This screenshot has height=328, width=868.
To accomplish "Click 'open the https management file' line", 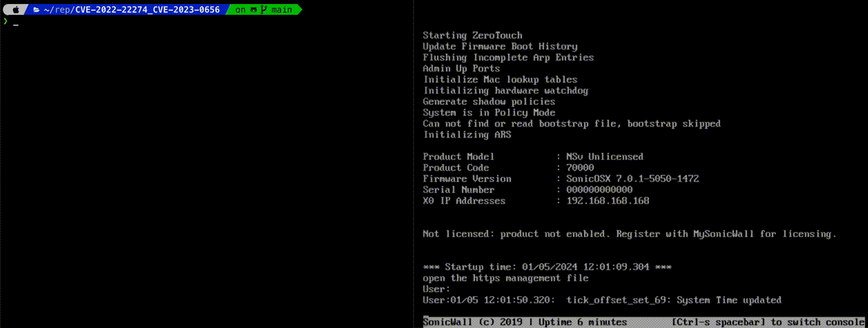I will (506, 278).
